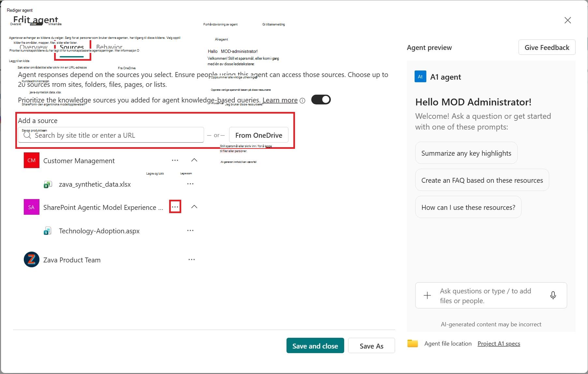
Task: Click the agent file location folder icon
Action: tap(413, 343)
